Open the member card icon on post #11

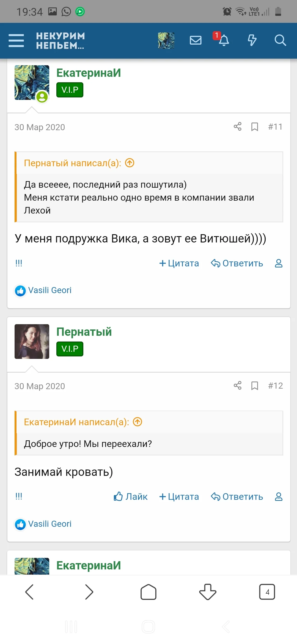click(279, 263)
